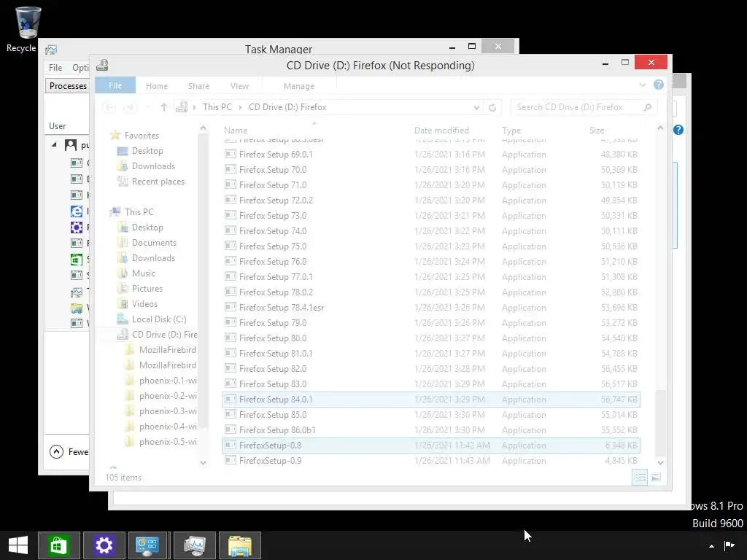
Task: Click This PC in address breadcrumb
Action: coord(217,107)
